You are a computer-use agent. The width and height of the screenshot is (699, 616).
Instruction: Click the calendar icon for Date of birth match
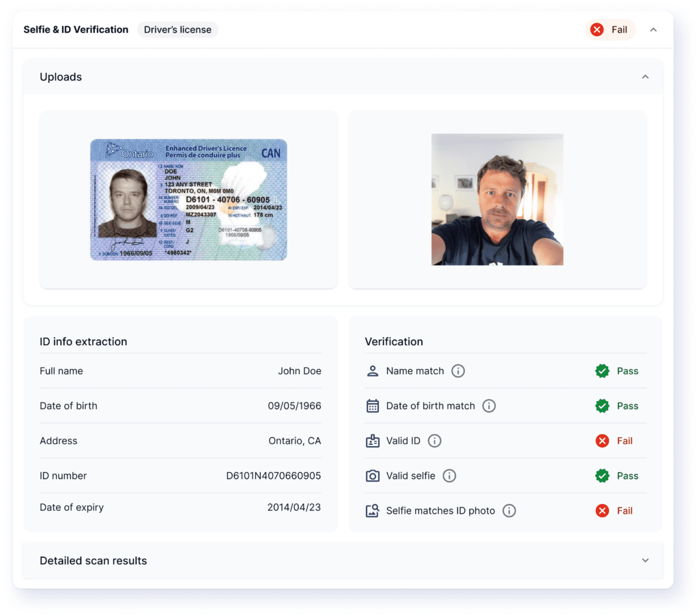click(373, 406)
